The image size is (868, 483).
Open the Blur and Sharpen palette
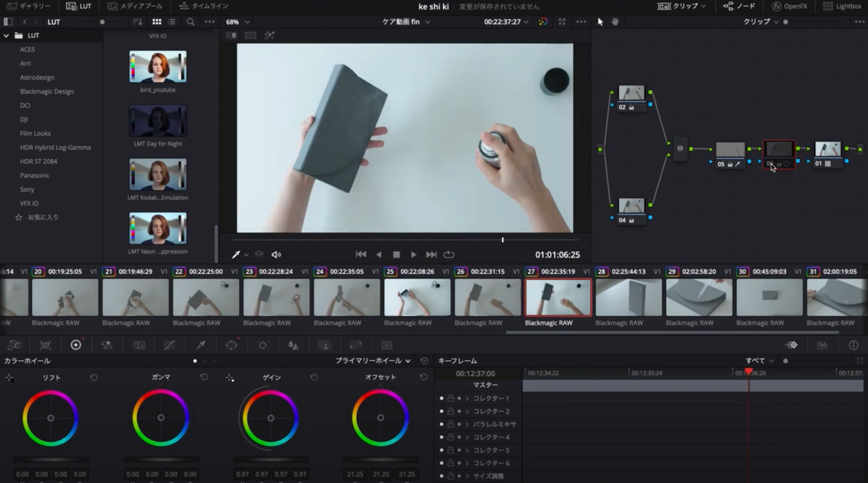[x=293, y=345]
